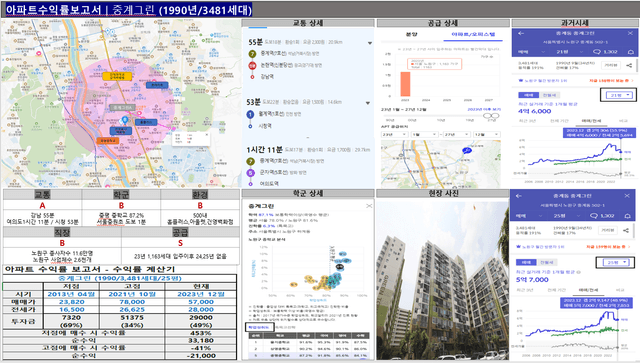Click 5억 7,000 price in lower panel
Image resolution: width=640 pixels, height=363 pixels.
pyautogui.click(x=532, y=280)
